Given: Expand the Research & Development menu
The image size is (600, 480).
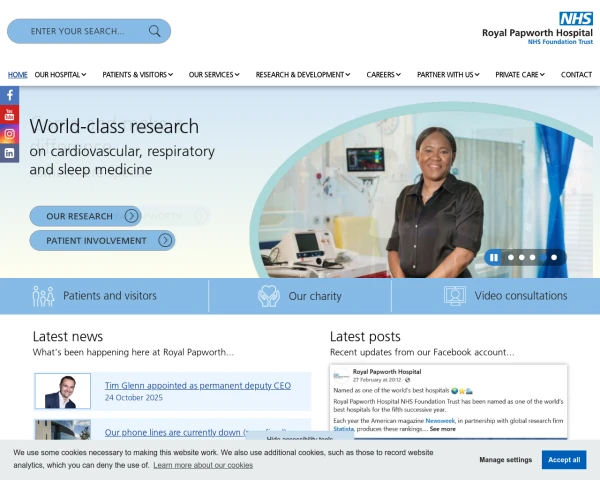Looking at the screenshot, I should [303, 75].
